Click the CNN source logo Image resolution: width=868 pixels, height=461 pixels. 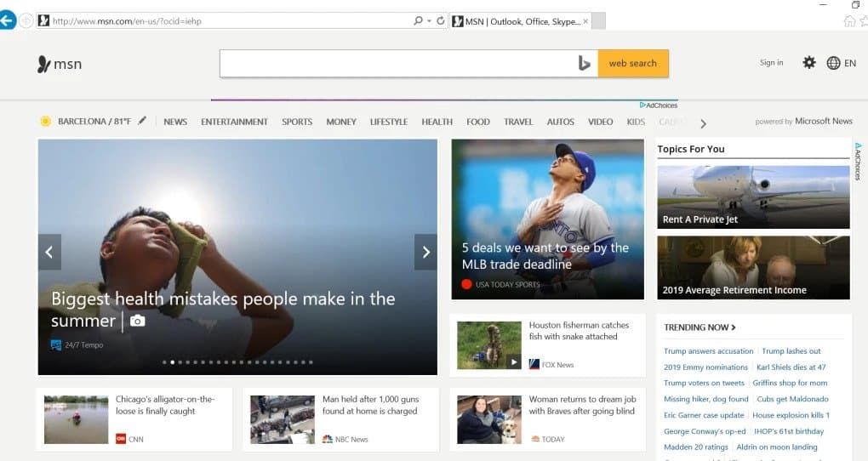click(x=121, y=439)
